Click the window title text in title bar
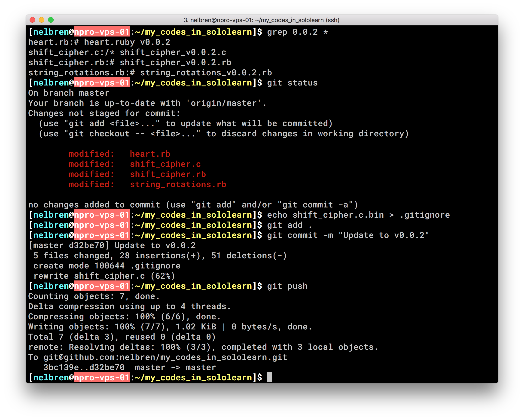524x420 pixels. [261, 20]
